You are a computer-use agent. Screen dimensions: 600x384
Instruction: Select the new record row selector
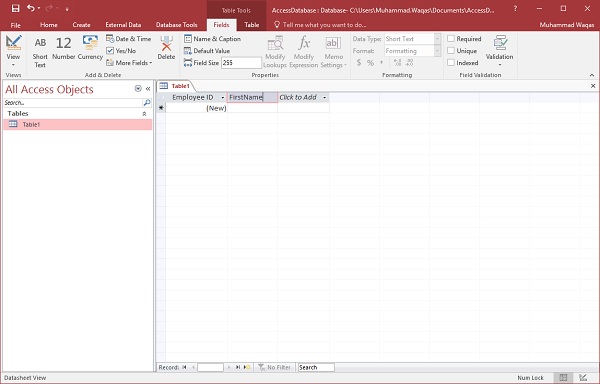click(161, 108)
